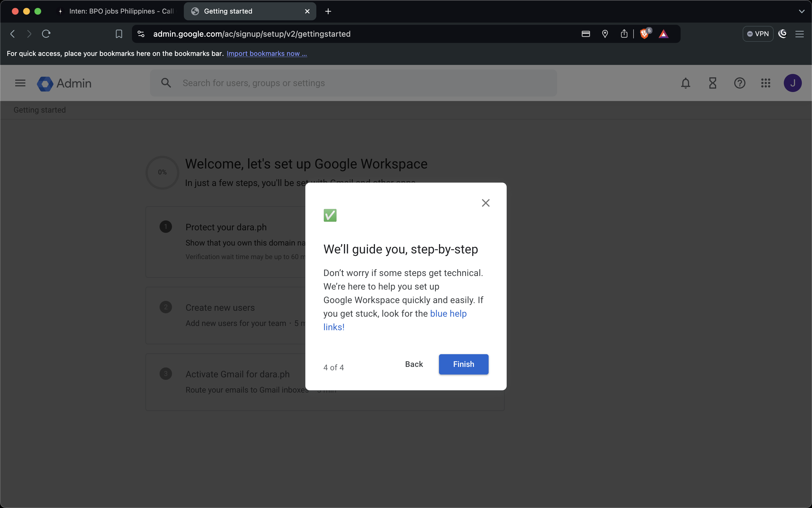Navigate forward in the browser
This screenshot has width=812, height=508.
click(29, 34)
